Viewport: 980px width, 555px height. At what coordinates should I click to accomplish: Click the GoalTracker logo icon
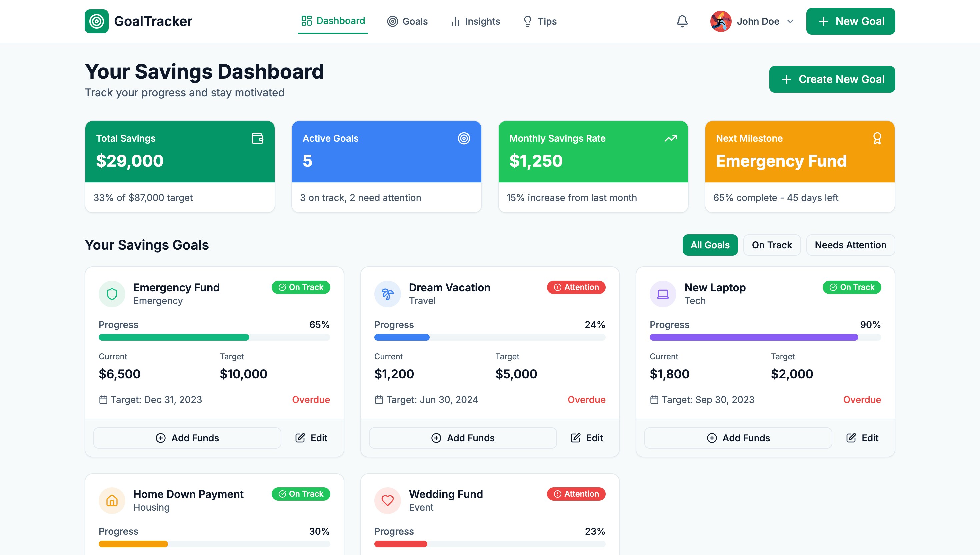tap(96, 21)
